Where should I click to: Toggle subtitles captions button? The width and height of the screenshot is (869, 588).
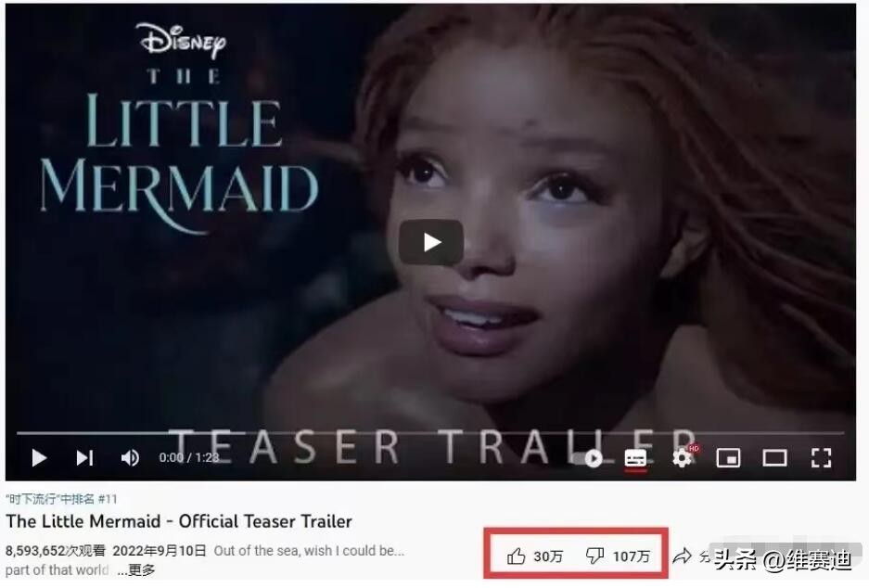click(x=635, y=458)
